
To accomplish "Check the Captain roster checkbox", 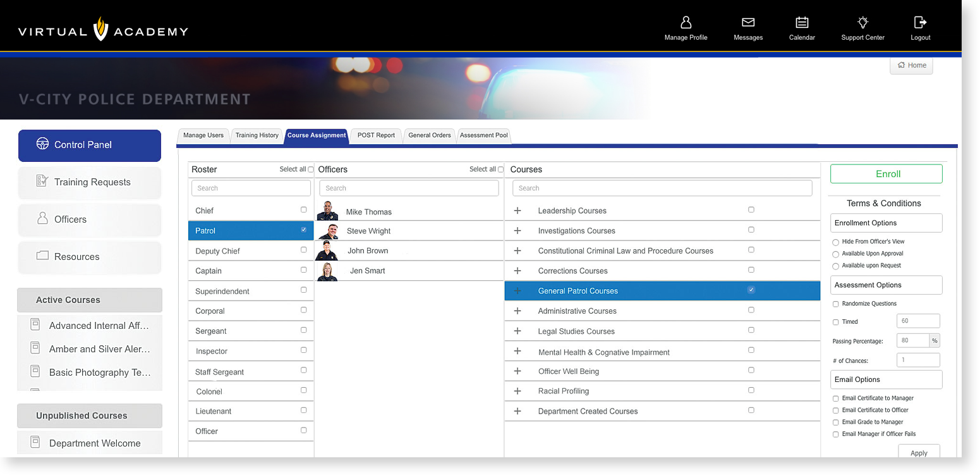I will tap(303, 270).
